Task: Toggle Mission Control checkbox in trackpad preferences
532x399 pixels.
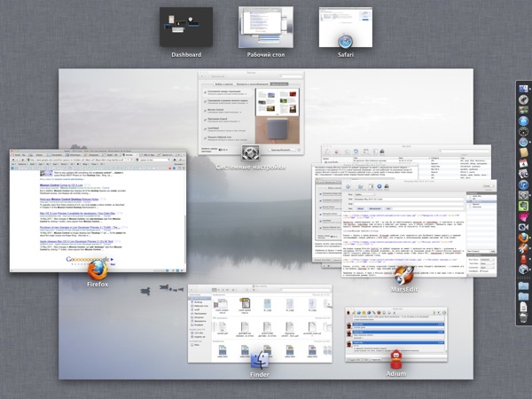Action: (206, 111)
